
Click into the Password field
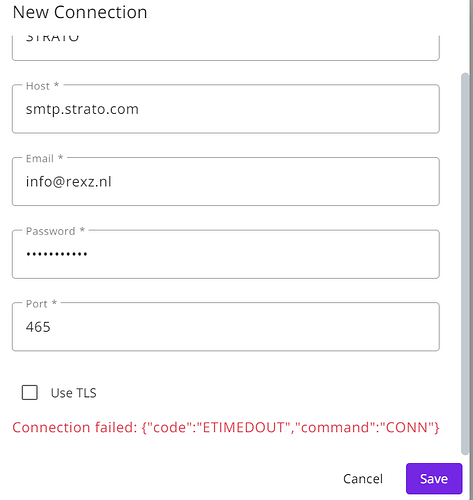[x=226, y=254]
